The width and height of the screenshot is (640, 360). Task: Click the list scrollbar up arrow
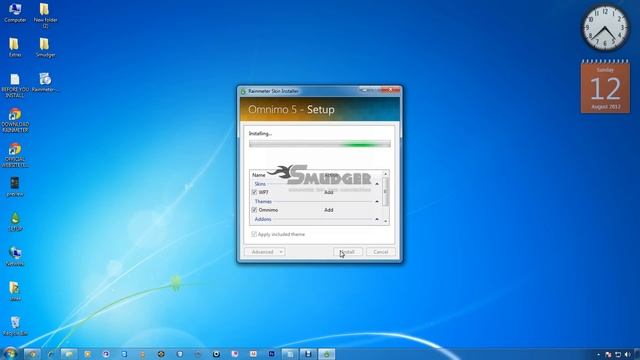click(x=386, y=174)
